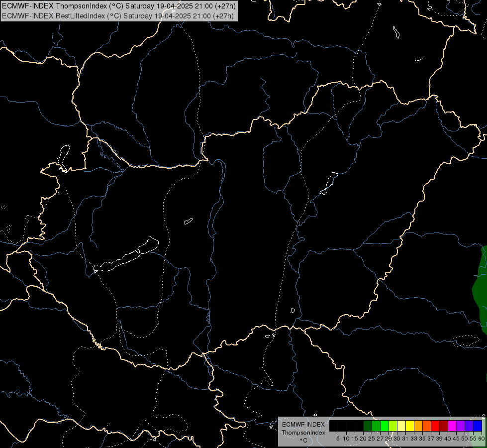Click the legend tick label 25

pos(372,439)
